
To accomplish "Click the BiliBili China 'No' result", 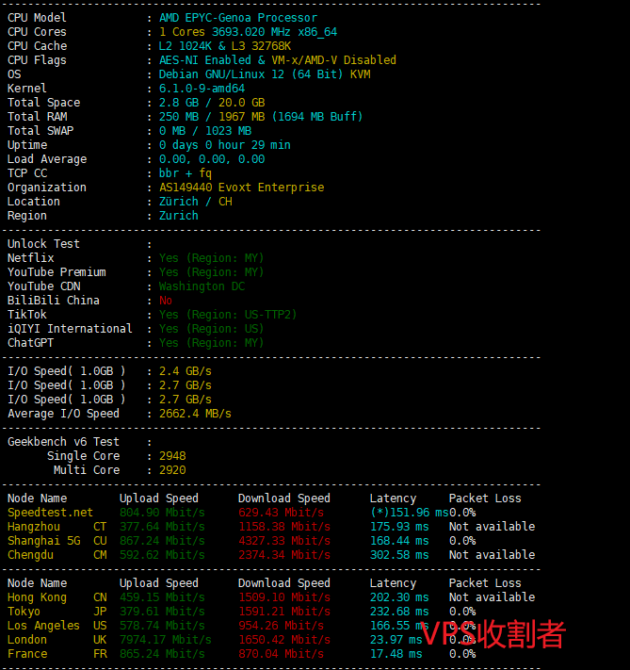I will [x=166, y=300].
